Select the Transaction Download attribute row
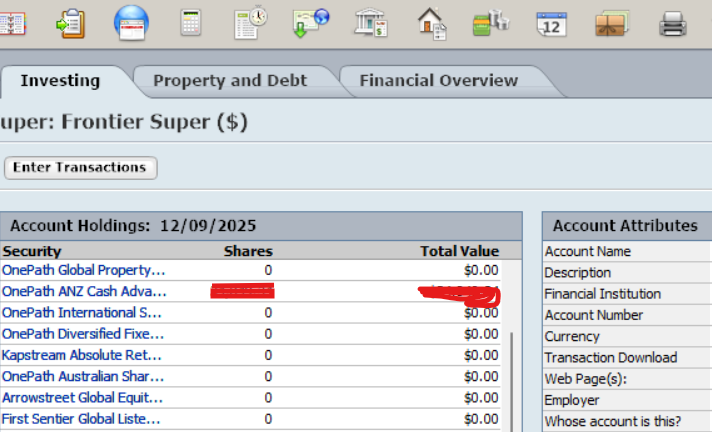Viewport: 712px width, 432px height. coord(627,358)
